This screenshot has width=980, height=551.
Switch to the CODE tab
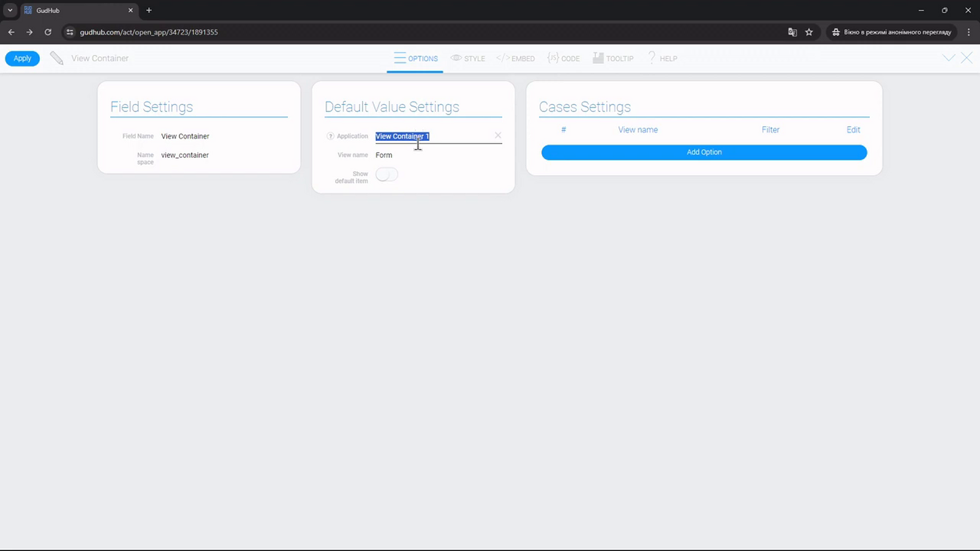(563, 58)
